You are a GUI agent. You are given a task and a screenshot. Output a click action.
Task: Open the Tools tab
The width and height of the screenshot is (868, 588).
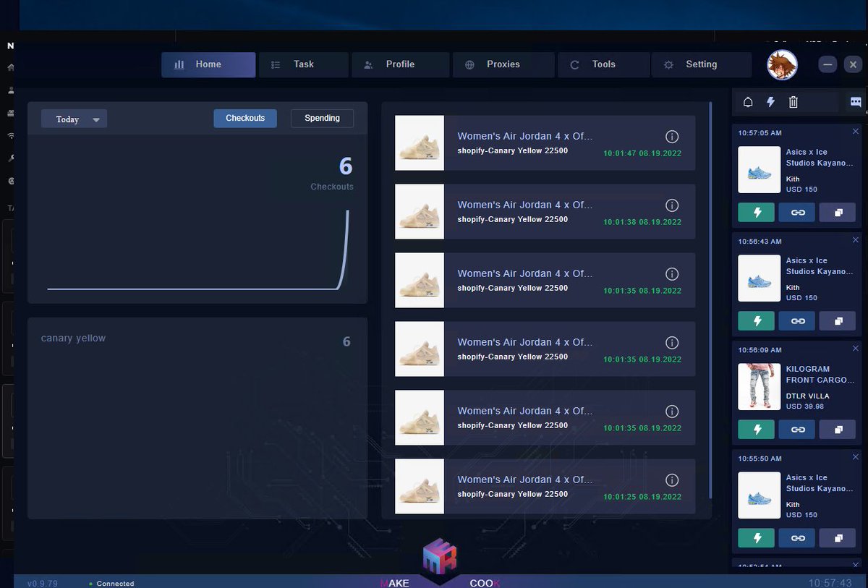pos(603,64)
